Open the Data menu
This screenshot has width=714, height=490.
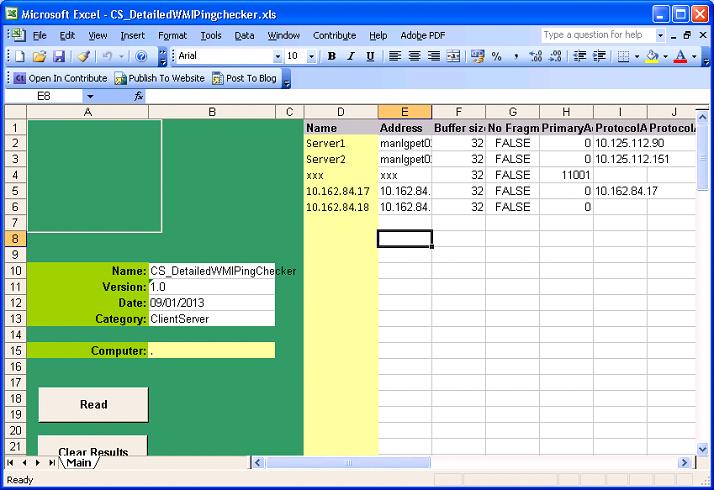click(244, 35)
